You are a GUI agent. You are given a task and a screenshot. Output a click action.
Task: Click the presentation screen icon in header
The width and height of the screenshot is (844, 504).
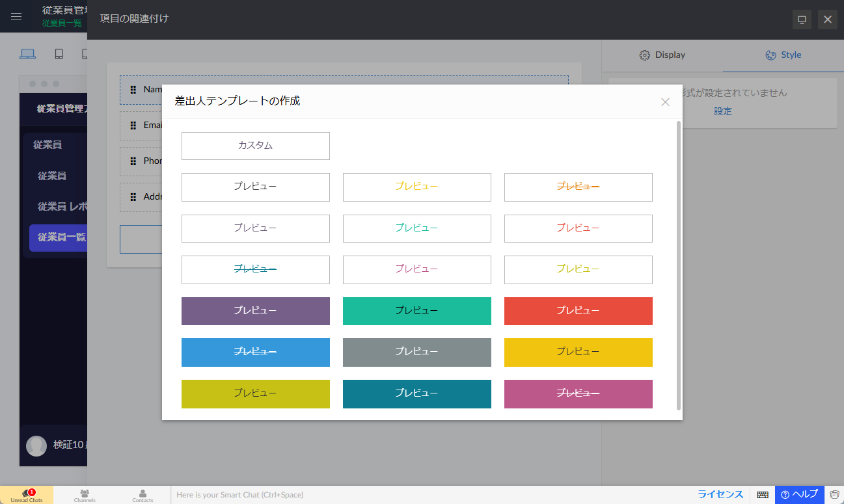point(802,20)
